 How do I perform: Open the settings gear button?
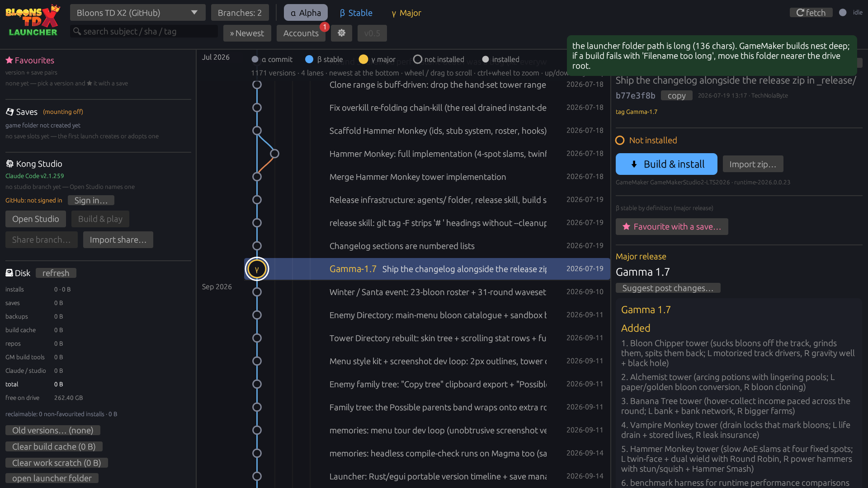(341, 33)
